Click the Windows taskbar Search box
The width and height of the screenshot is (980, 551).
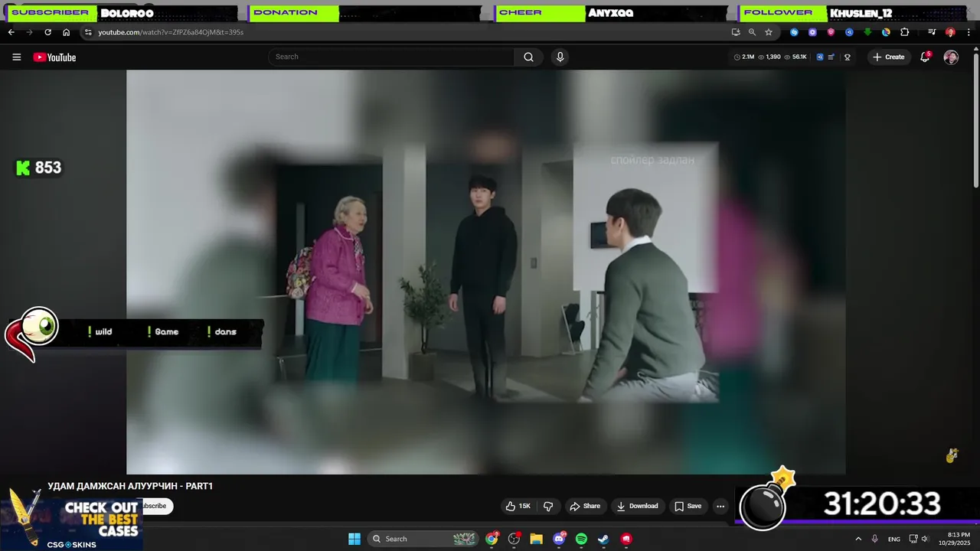423,539
